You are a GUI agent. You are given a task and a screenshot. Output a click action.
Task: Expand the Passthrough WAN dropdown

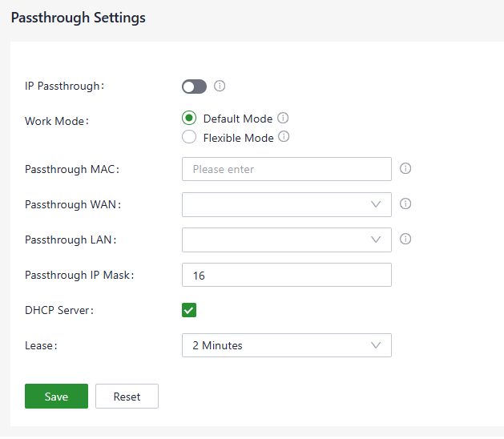286,204
